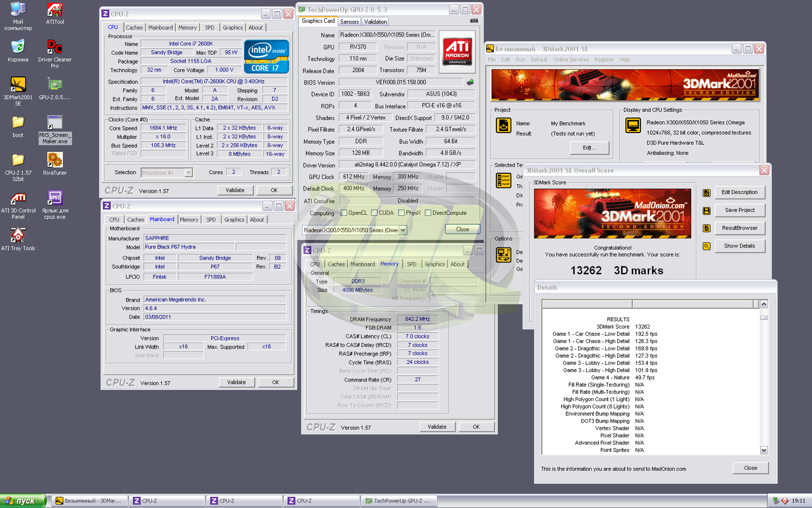Click the Show Details button

pos(739,246)
